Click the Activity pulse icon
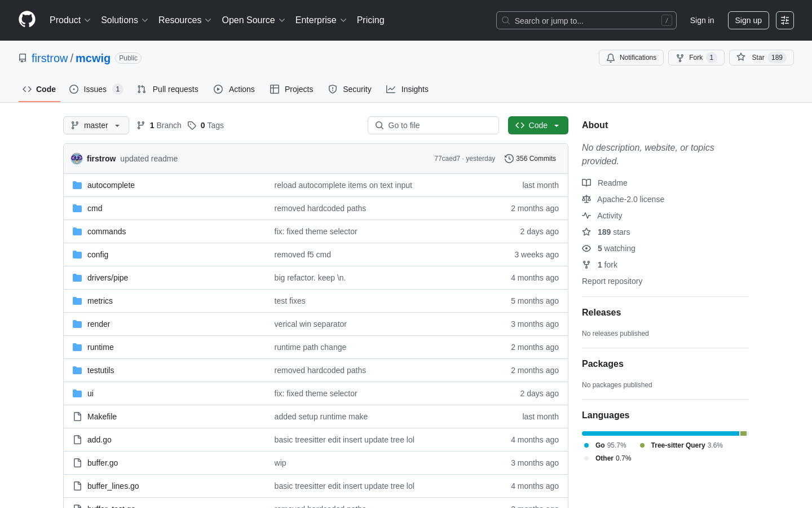812x508 pixels. (x=586, y=216)
